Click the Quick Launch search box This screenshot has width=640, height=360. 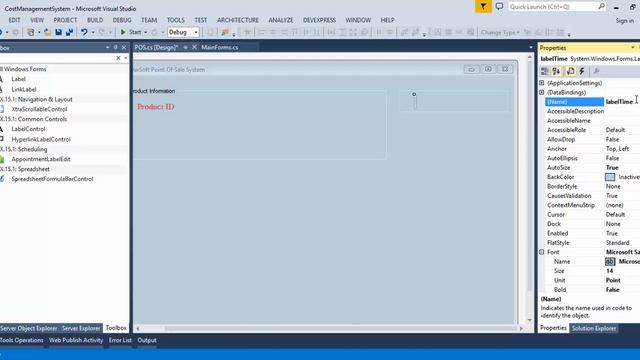[x=553, y=7]
